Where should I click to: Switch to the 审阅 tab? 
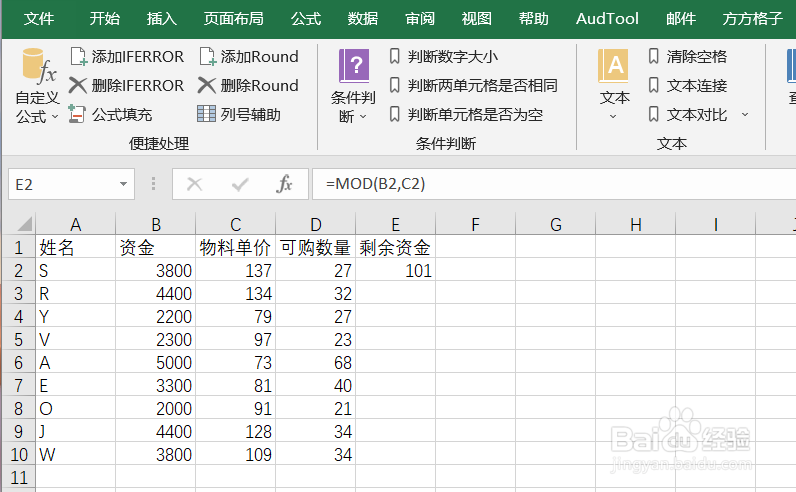[x=420, y=19]
